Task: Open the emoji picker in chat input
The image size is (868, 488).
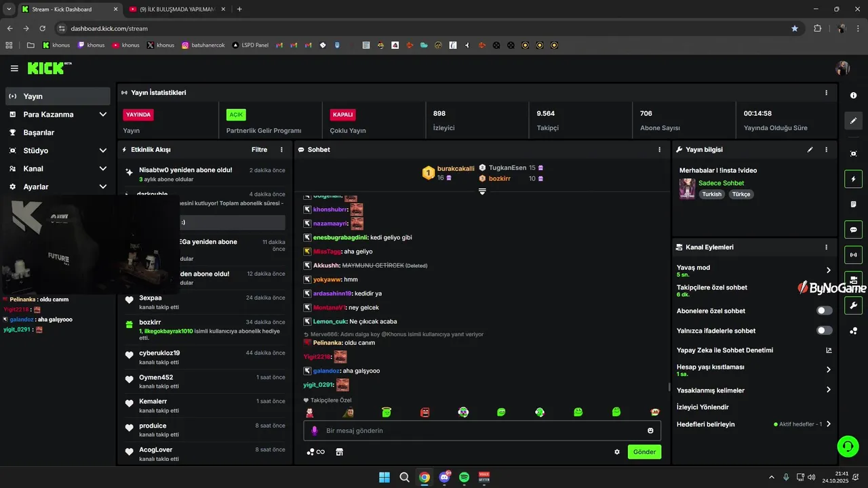Action: point(650,431)
